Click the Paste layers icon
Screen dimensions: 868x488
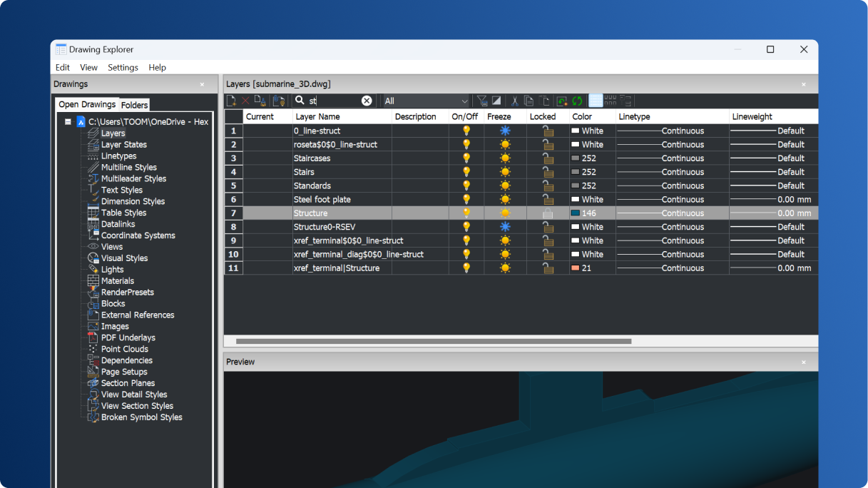pyautogui.click(x=543, y=101)
